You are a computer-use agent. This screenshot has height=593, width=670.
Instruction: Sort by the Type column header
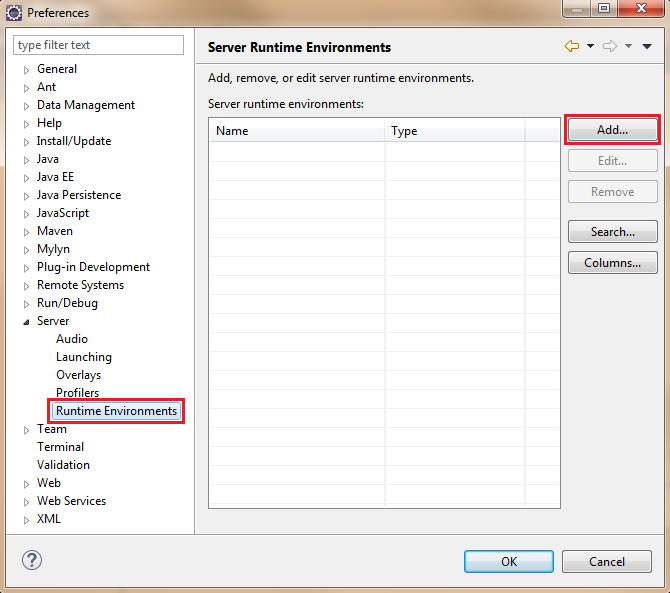tap(454, 131)
